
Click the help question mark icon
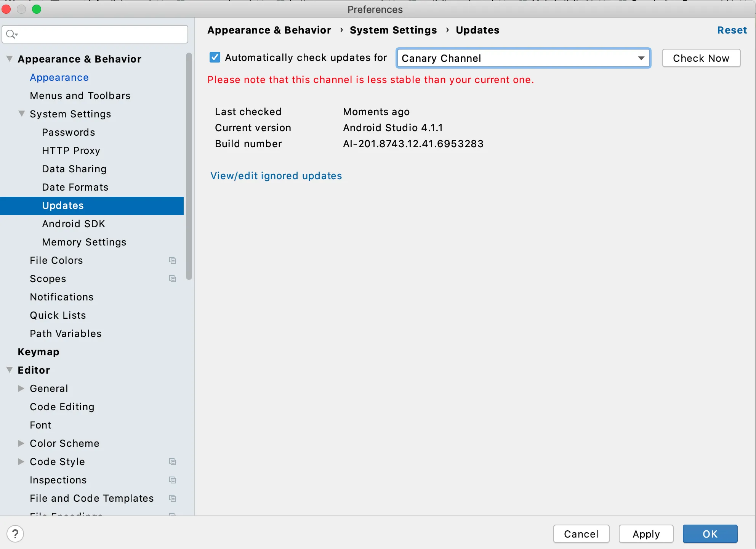(x=15, y=534)
